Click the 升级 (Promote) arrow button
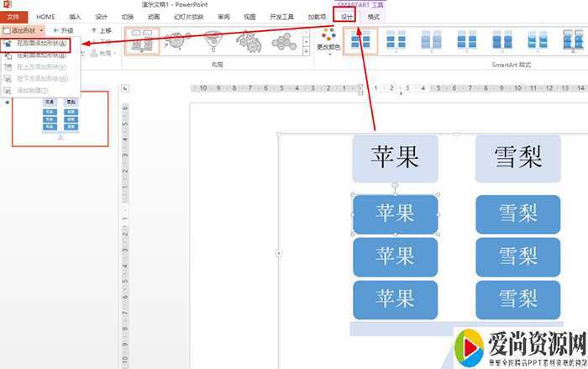This screenshot has width=588, height=369. [x=63, y=30]
